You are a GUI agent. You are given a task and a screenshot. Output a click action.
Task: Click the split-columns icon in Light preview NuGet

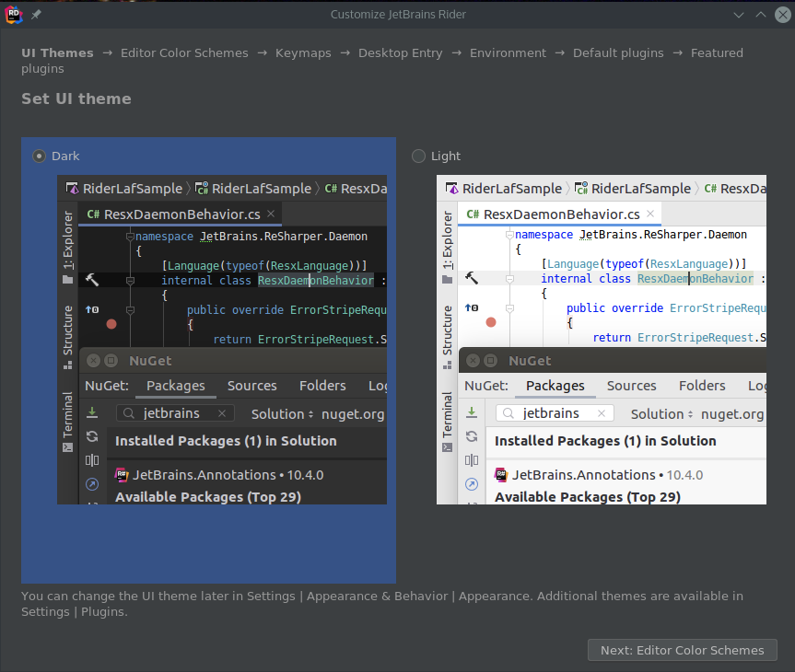pos(472,460)
